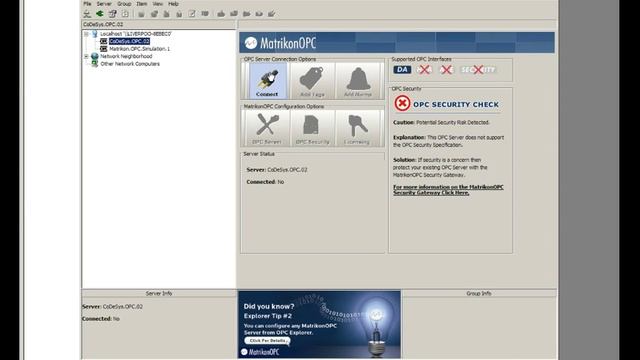Click the first toolbar icon (network connect)
Screen dimensions: 640x360
coord(87,14)
